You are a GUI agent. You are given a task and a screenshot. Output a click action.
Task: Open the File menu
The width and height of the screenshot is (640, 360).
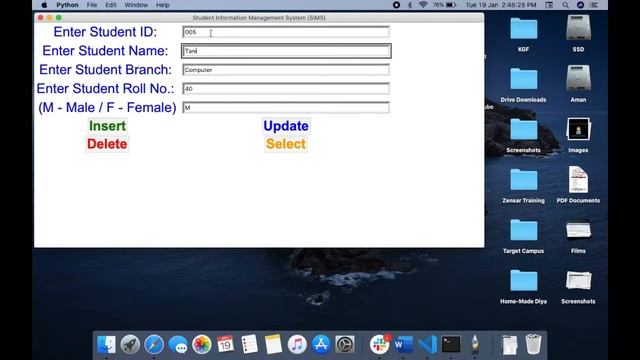coord(92,5)
